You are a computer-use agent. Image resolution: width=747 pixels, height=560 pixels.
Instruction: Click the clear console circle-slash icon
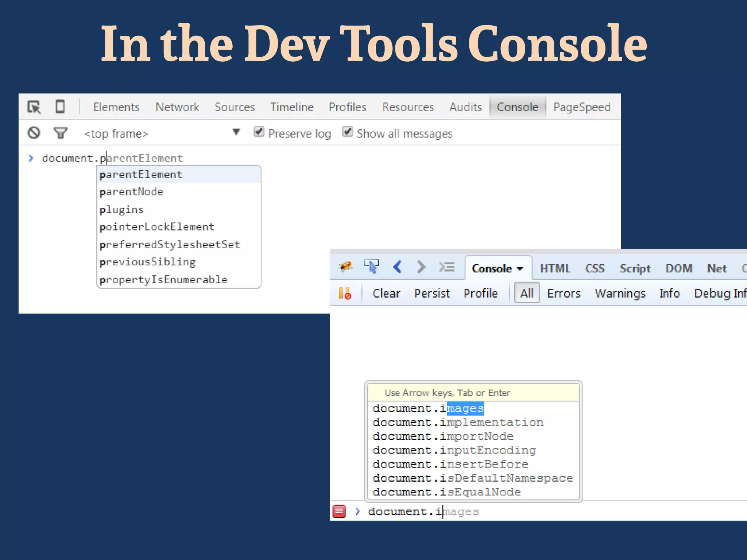coord(34,133)
